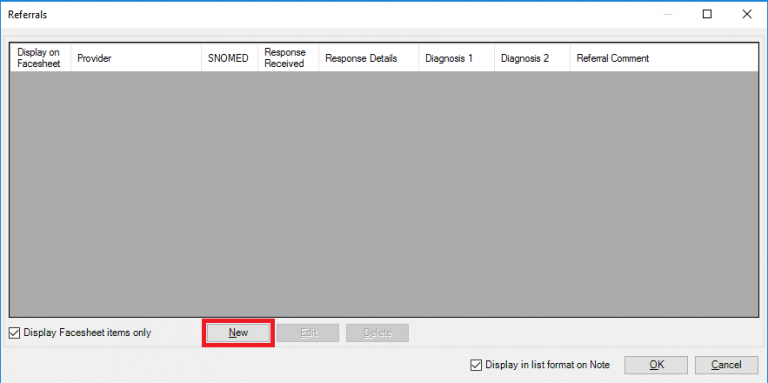Maximize the Referrals window
Viewport: 768px width, 383px height.
(707, 14)
